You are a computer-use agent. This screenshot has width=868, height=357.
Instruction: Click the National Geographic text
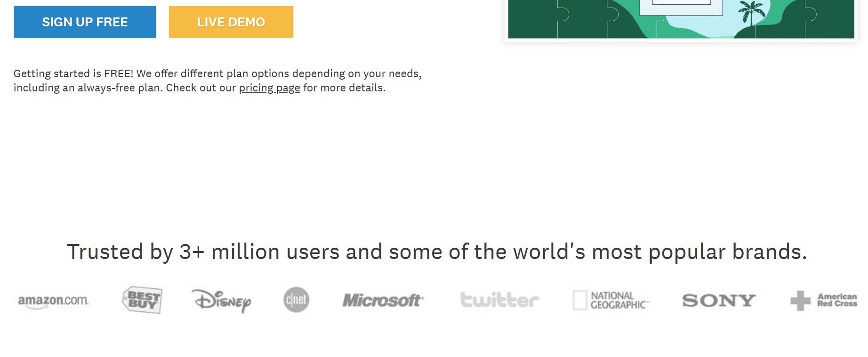pyautogui.click(x=619, y=300)
